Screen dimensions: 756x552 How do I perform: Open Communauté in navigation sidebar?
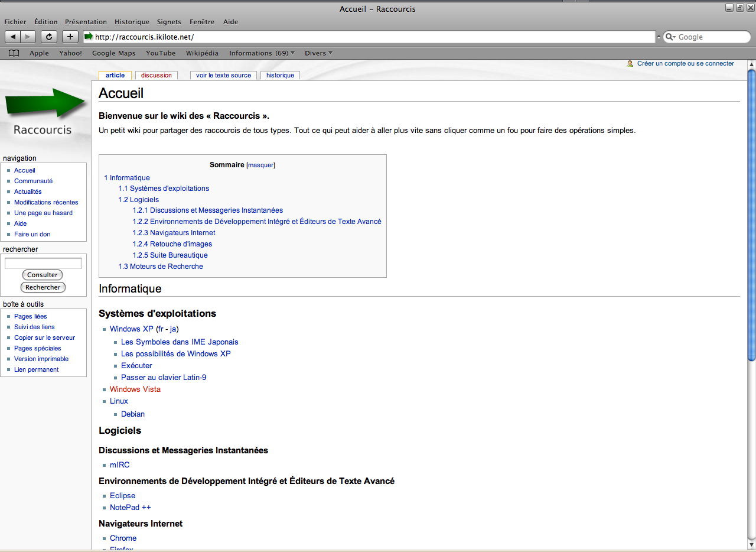click(34, 181)
